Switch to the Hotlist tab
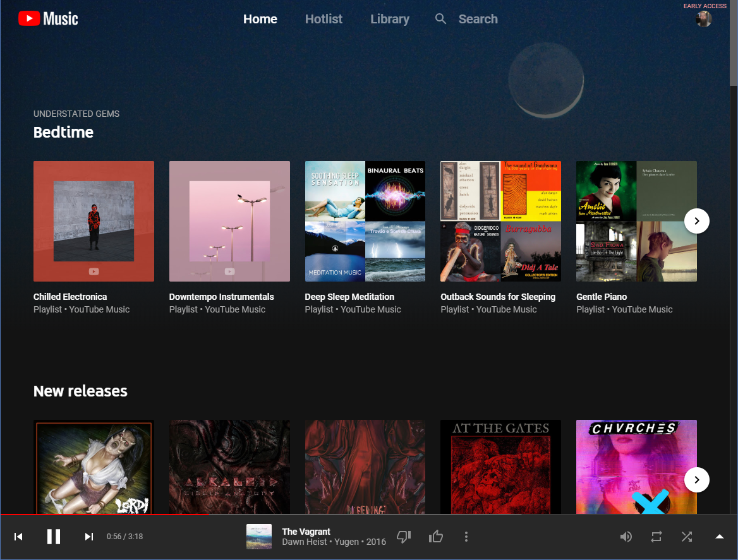 (x=324, y=19)
